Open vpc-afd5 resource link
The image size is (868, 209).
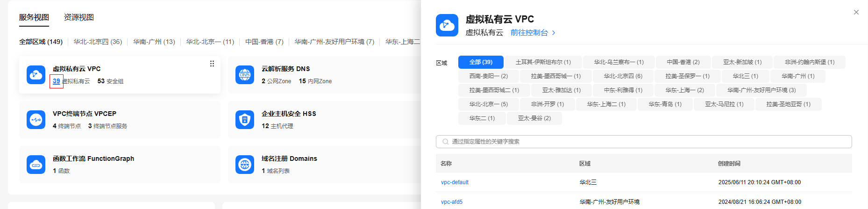tap(452, 202)
